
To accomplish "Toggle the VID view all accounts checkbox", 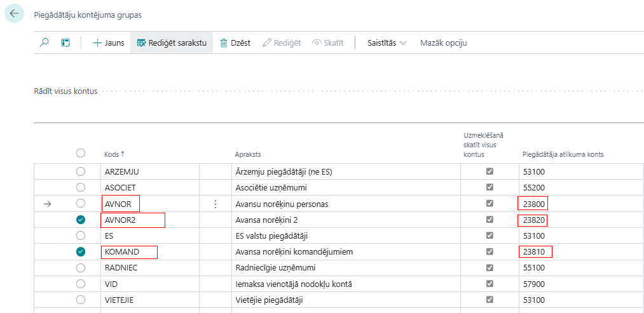I will (489, 284).
